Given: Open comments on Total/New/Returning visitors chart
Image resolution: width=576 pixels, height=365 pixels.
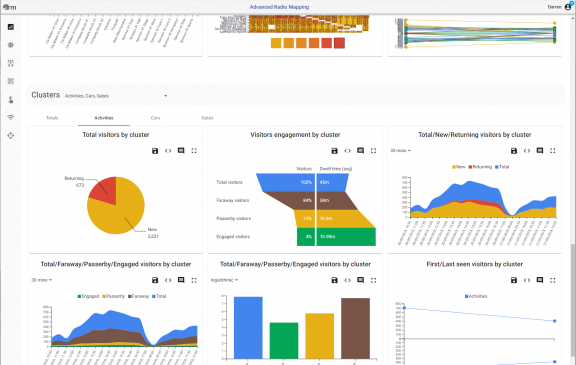Looking at the screenshot, I should 540,151.
